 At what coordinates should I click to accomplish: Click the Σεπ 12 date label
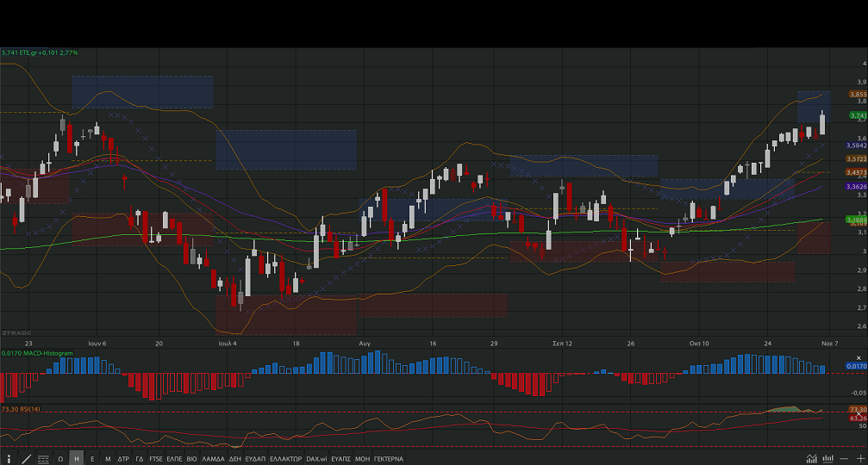(562, 344)
